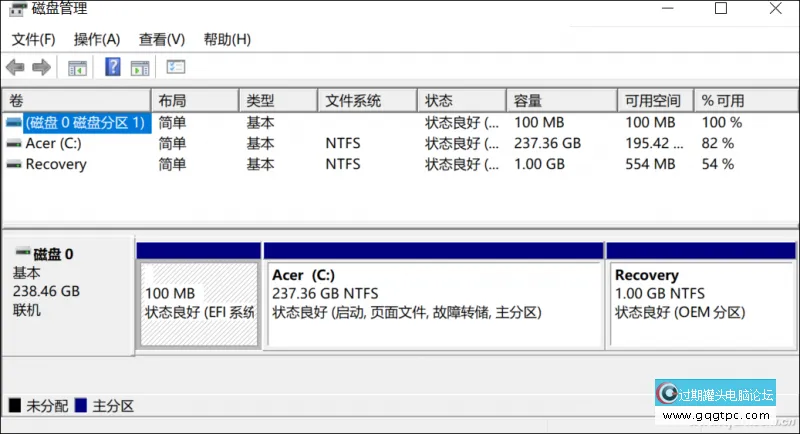Sort by the 类型 column header
Image resolution: width=800 pixels, height=434 pixels.
278,100
